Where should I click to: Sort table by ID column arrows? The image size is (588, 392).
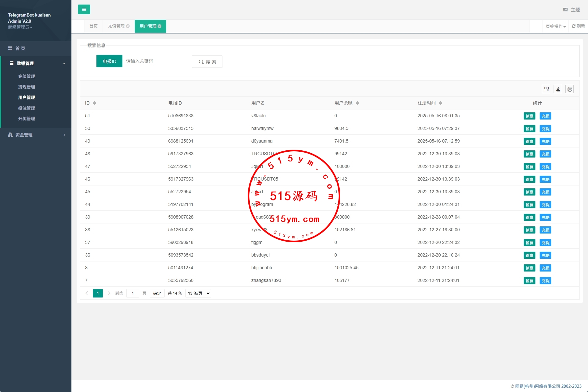tap(94, 103)
